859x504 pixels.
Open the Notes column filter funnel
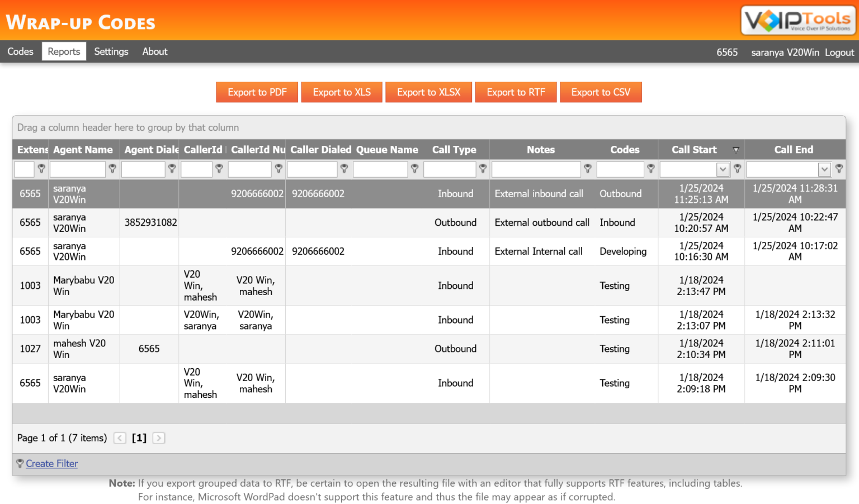click(x=588, y=169)
